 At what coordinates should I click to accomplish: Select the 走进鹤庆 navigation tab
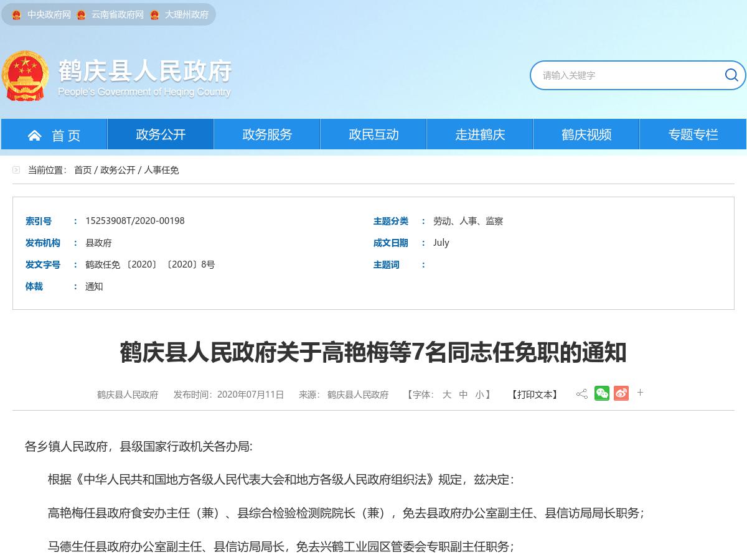click(x=479, y=134)
